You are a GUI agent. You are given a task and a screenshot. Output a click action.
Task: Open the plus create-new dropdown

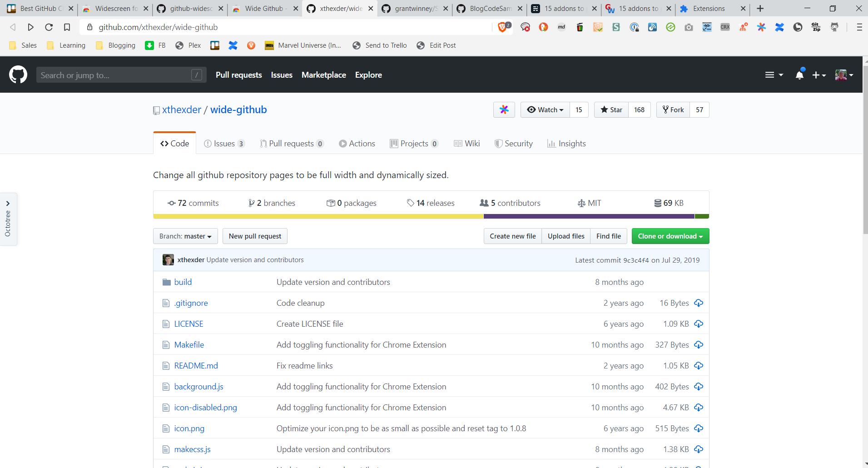click(818, 75)
